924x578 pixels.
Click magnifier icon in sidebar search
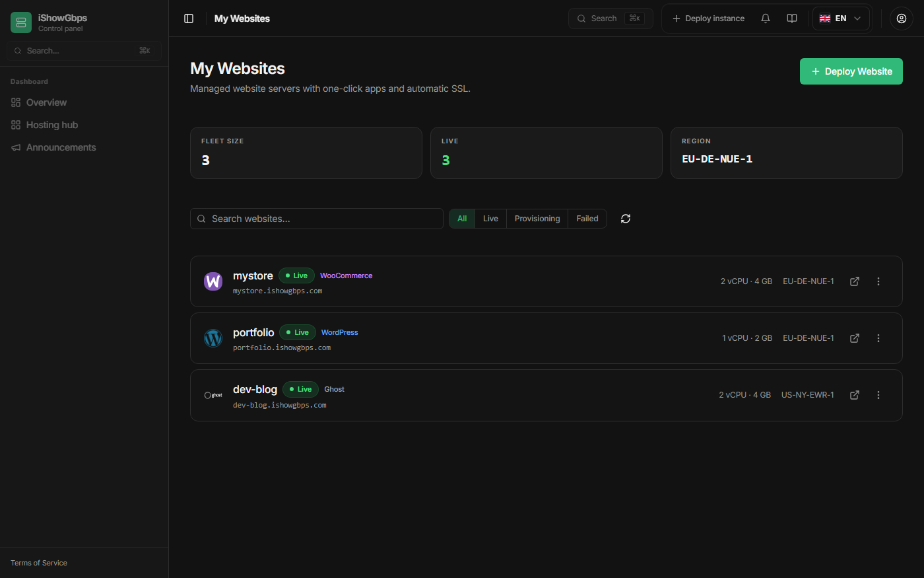coord(18,51)
